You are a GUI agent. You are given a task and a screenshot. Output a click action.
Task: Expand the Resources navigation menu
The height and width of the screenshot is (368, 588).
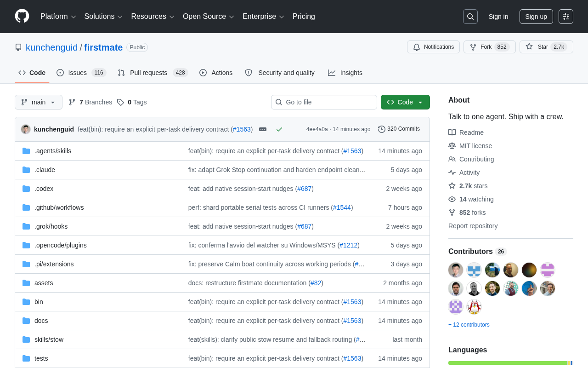pos(153,17)
